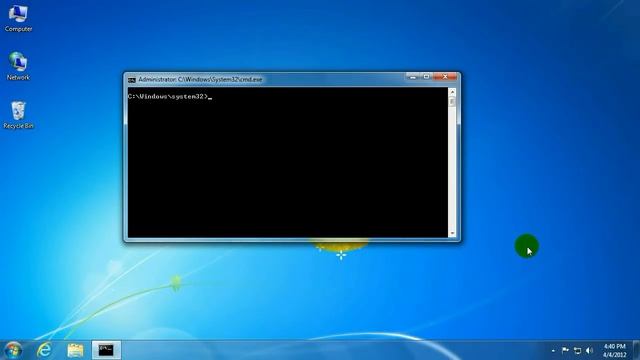Click the cmd scrollbar thumb
640x360 pixels.
point(452,102)
